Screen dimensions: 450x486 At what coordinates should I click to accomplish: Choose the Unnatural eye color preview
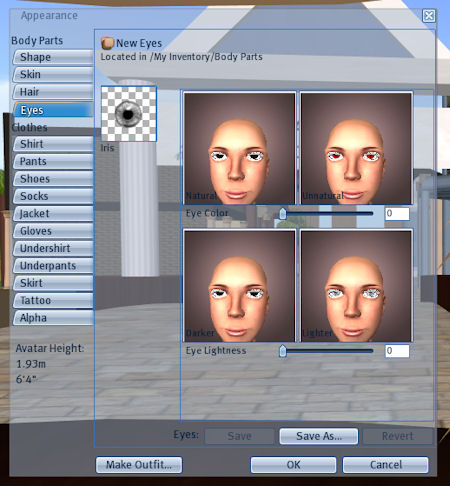point(356,148)
